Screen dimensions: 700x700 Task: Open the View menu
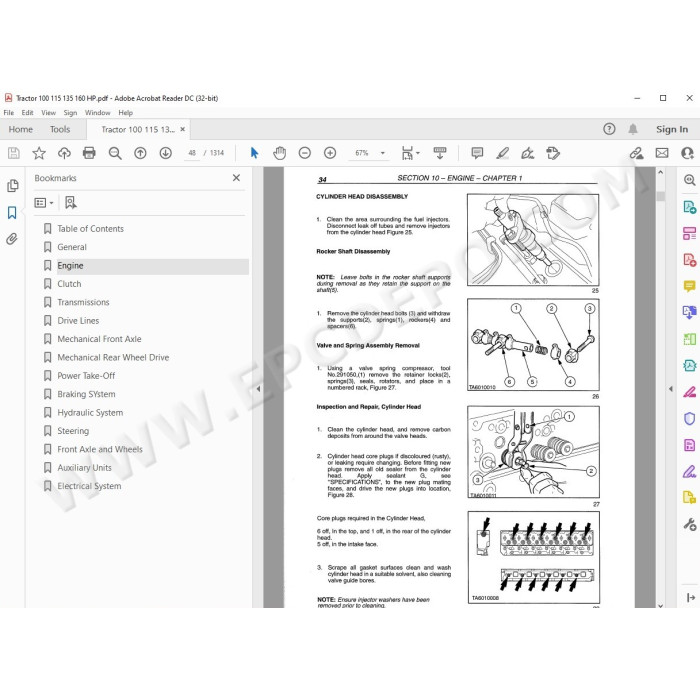48,113
